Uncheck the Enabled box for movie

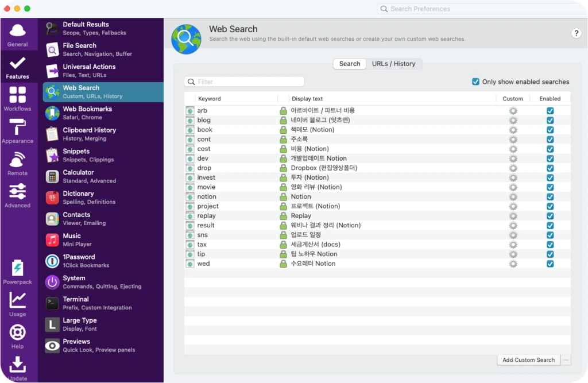coord(550,187)
